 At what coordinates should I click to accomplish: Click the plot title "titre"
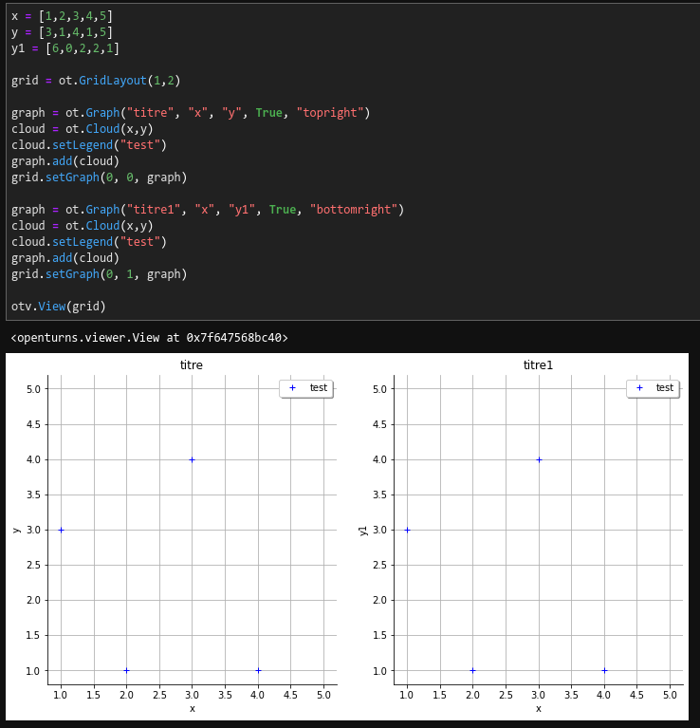coord(191,364)
